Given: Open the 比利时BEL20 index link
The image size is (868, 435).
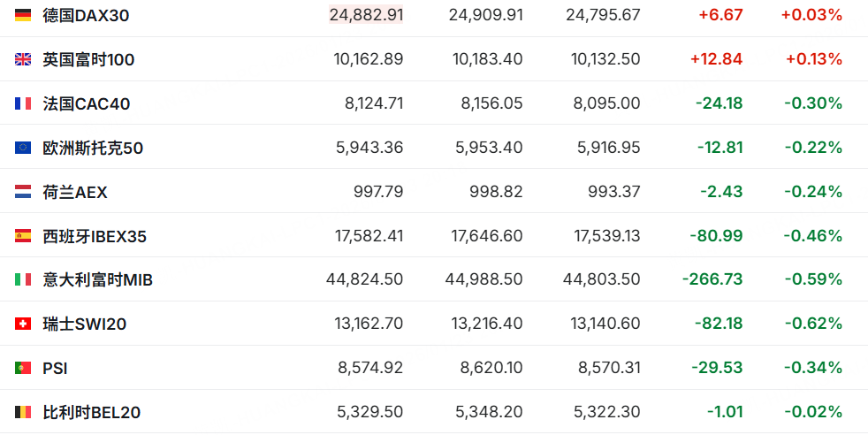Looking at the screenshot, I should click(x=92, y=412).
